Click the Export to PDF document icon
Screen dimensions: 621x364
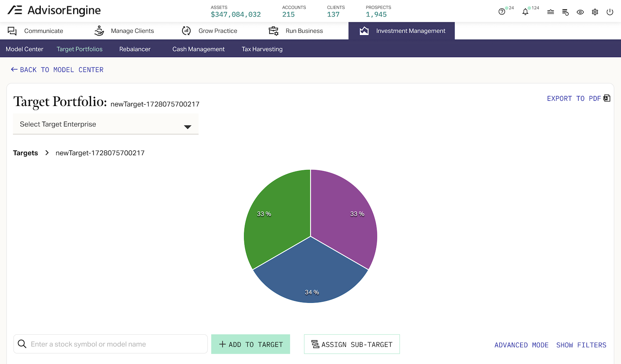pos(607,98)
